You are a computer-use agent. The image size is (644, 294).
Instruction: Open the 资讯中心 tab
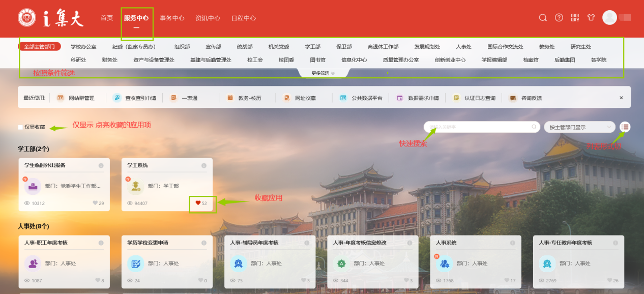208,18
